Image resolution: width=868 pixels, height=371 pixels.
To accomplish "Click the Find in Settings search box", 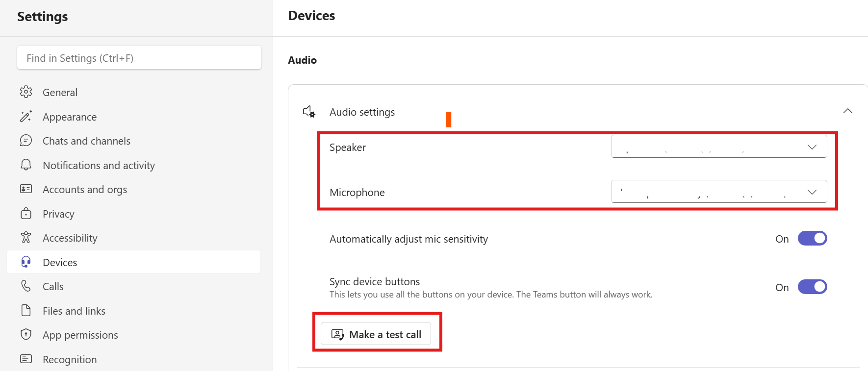I will 139,58.
